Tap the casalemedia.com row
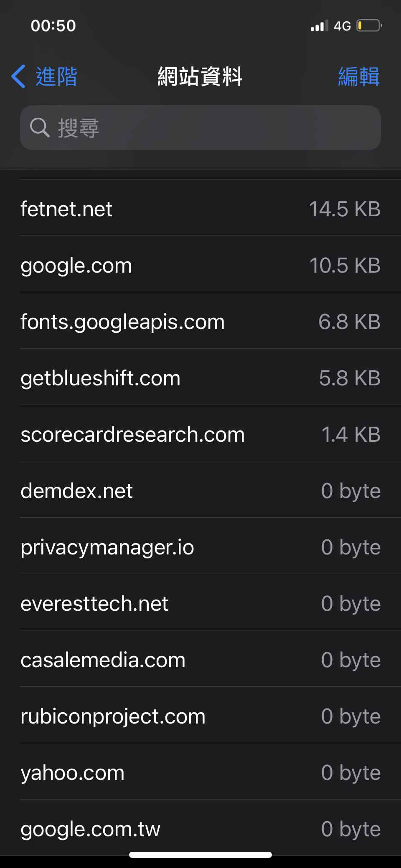The image size is (401, 868). pos(200,659)
